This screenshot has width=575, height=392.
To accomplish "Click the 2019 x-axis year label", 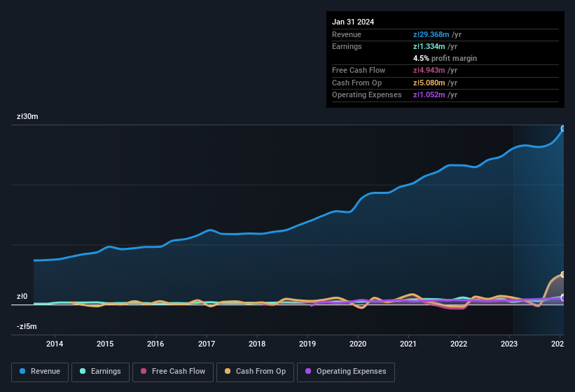I will tap(307, 344).
